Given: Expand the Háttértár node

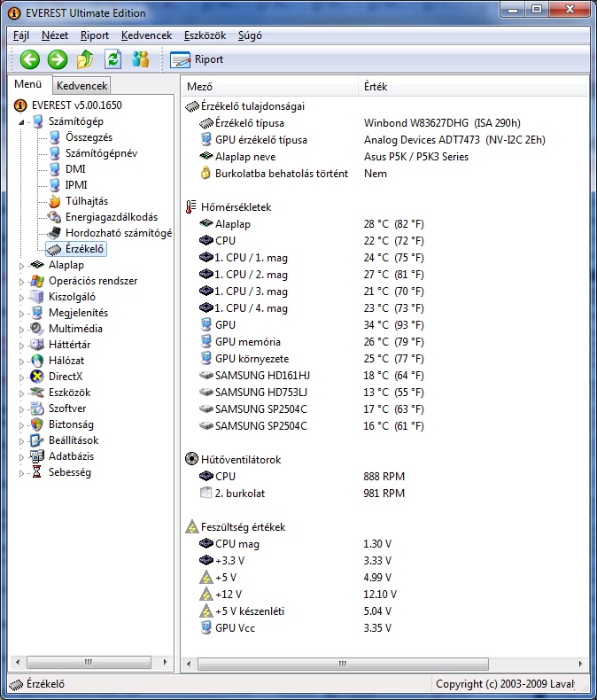Looking at the screenshot, I should pyautogui.click(x=21, y=346).
